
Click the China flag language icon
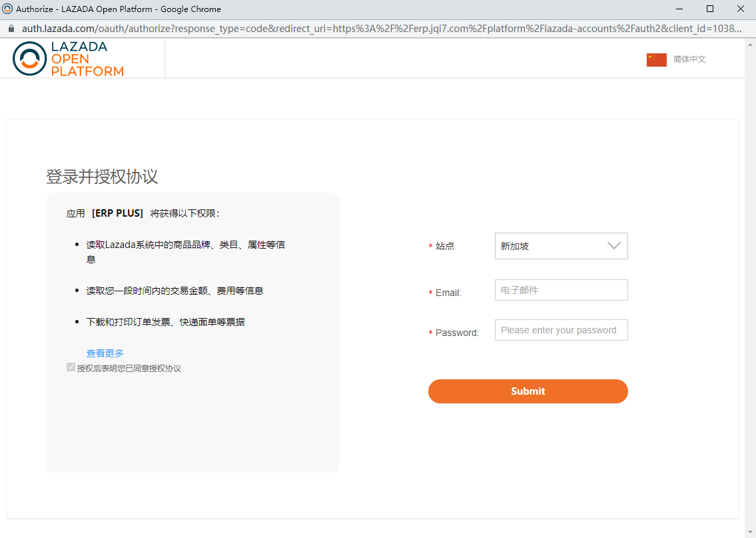(x=656, y=59)
